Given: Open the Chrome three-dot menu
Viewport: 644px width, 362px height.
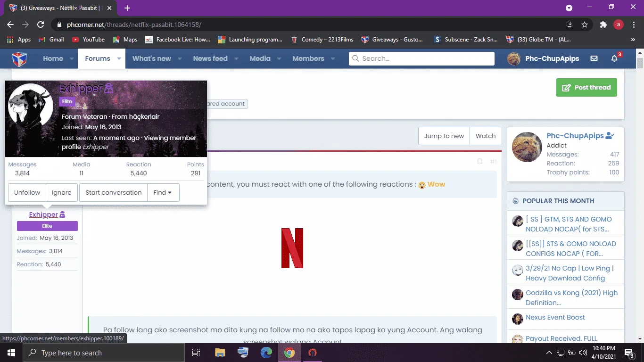Looking at the screenshot, I should tap(633, 25).
